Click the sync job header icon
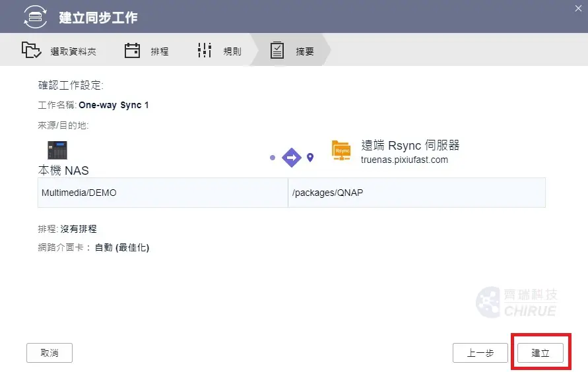 click(35, 17)
